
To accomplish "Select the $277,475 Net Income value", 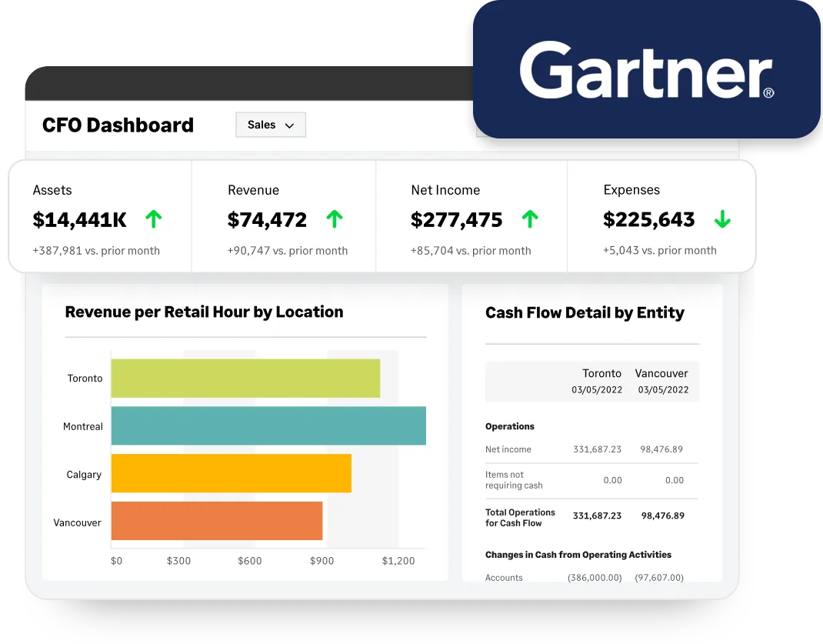I will [457, 220].
